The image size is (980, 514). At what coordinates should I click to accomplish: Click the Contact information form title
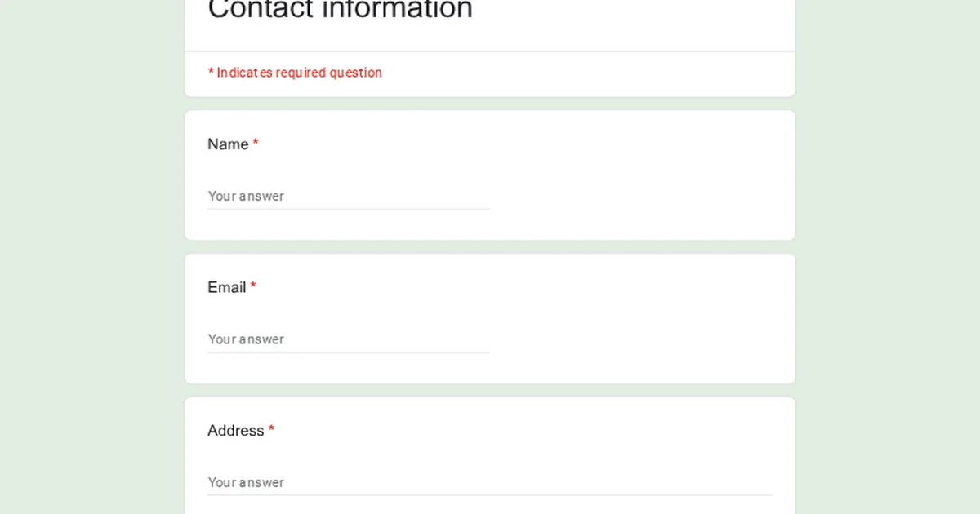[x=340, y=10]
